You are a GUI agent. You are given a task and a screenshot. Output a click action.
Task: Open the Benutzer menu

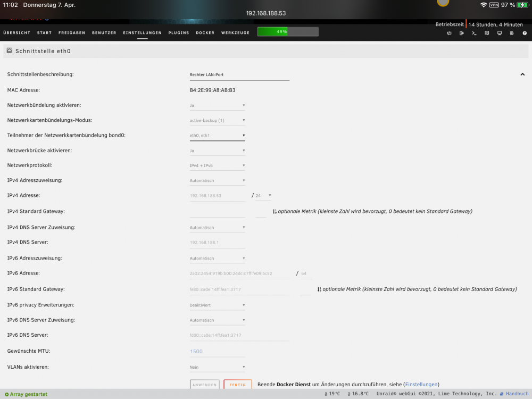coord(104,33)
